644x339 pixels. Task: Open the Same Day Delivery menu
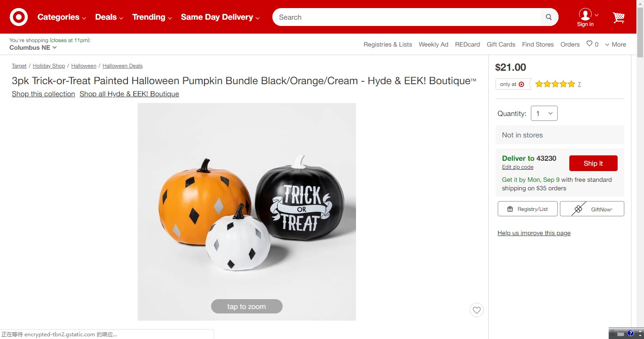[220, 17]
